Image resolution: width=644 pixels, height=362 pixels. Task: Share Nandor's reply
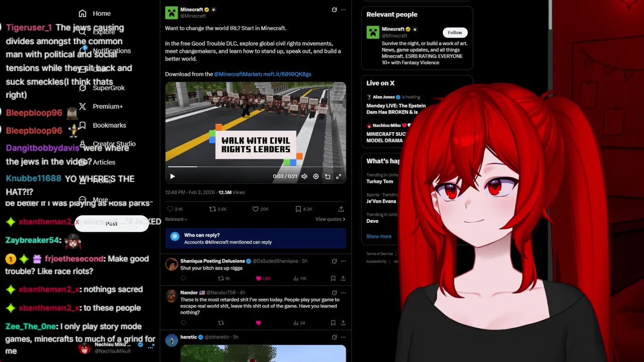343,323
